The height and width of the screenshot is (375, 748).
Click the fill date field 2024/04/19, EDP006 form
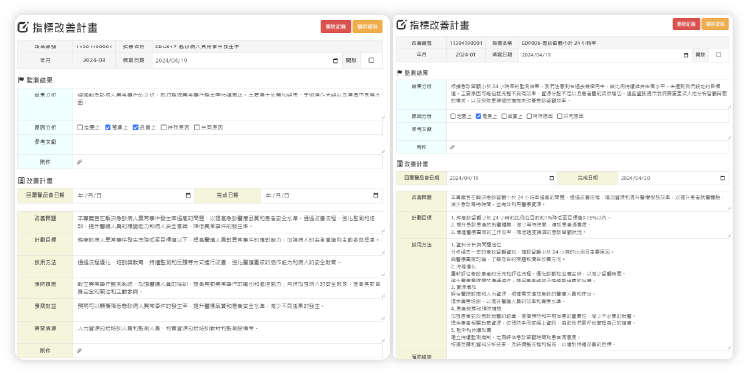605,55
